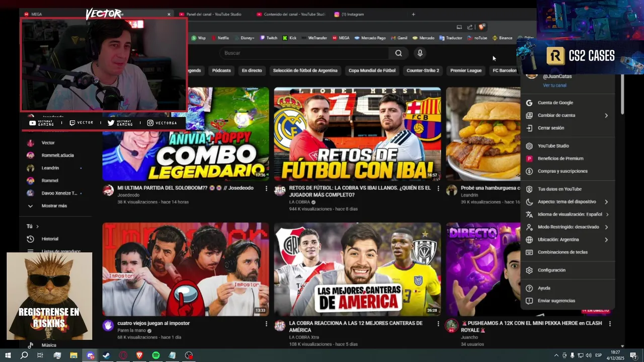The image size is (644, 362).
Task: Open the Netflix bookmark
Action: click(219, 38)
